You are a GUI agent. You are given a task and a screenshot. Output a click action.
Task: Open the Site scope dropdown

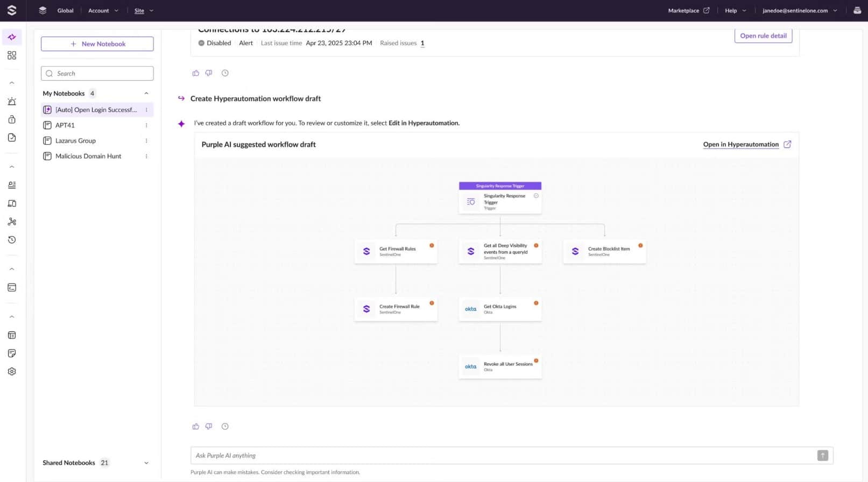(144, 10)
